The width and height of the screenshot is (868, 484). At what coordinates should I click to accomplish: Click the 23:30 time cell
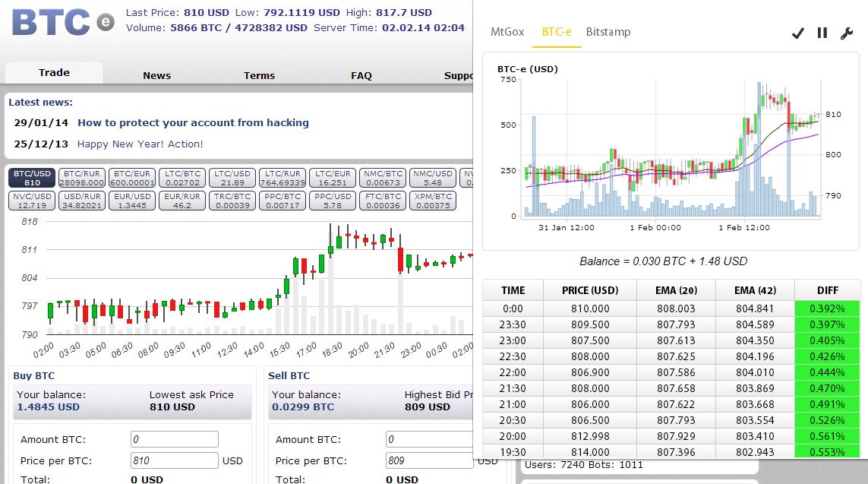(513, 324)
